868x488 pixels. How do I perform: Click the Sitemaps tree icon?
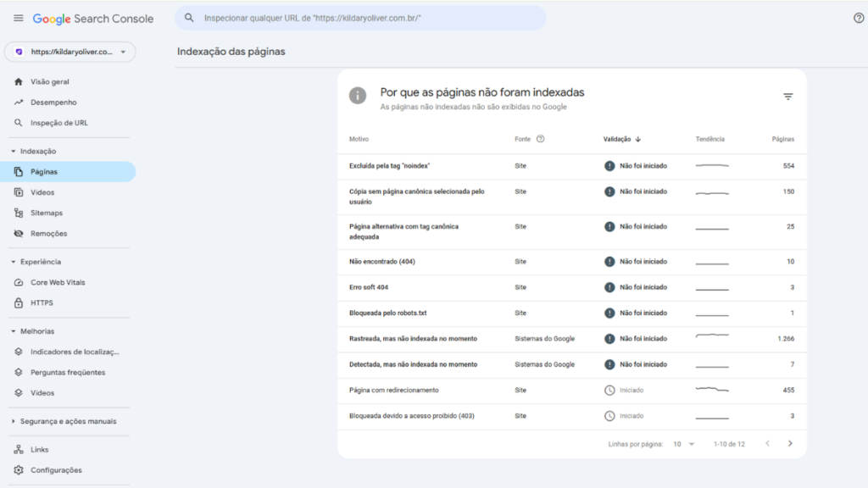(x=19, y=213)
